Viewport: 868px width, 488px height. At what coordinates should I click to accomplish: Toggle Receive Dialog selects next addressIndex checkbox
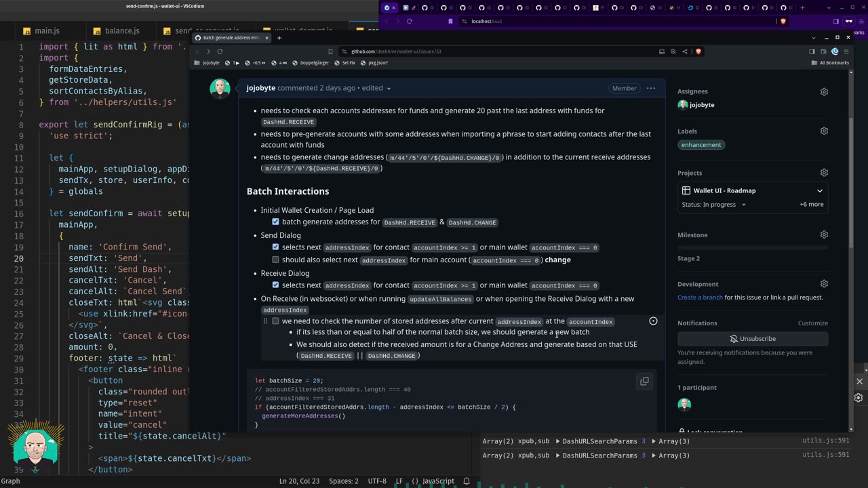click(x=275, y=285)
